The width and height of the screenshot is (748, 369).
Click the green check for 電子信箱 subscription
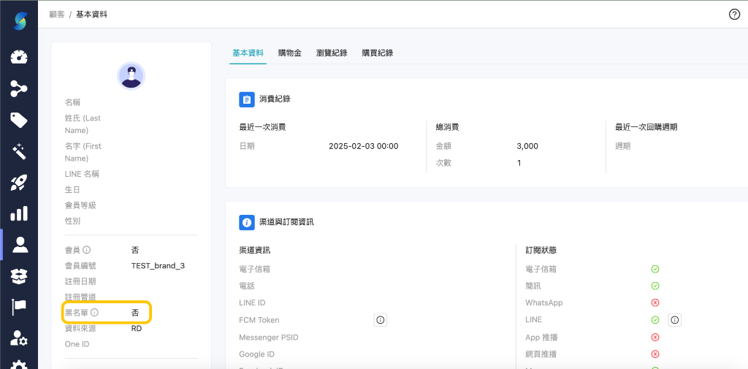(655, 269)
